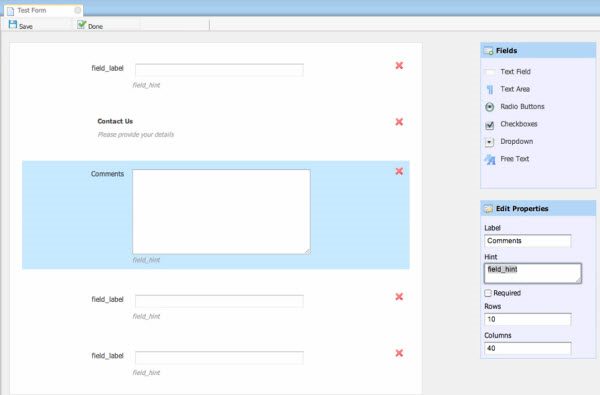Click the Rows input showing 10
Screen dimensions: 600x395
click(x=528, y=319)
